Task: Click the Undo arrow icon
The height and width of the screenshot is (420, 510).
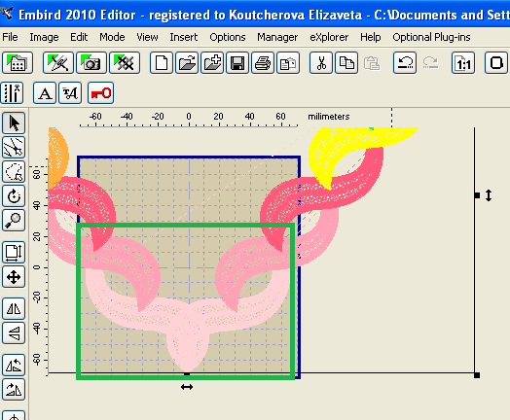Action: click(x=405, y=62)
